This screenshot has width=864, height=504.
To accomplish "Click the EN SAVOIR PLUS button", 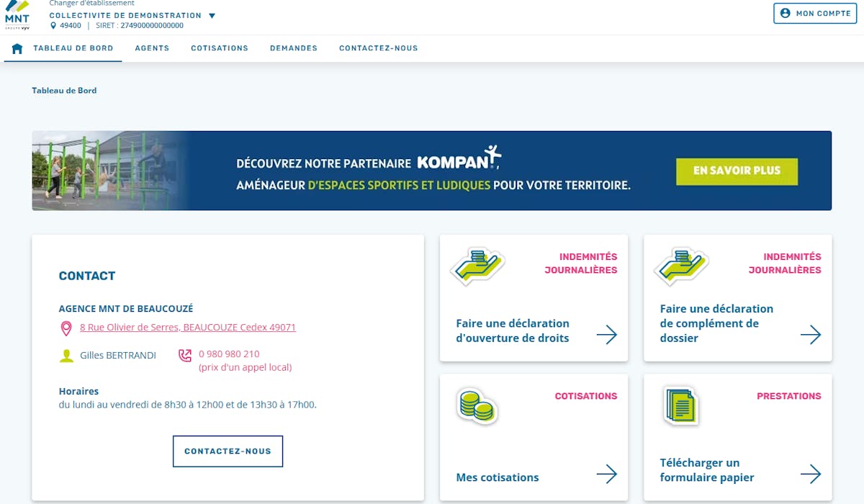I will (x=737, y=171).
